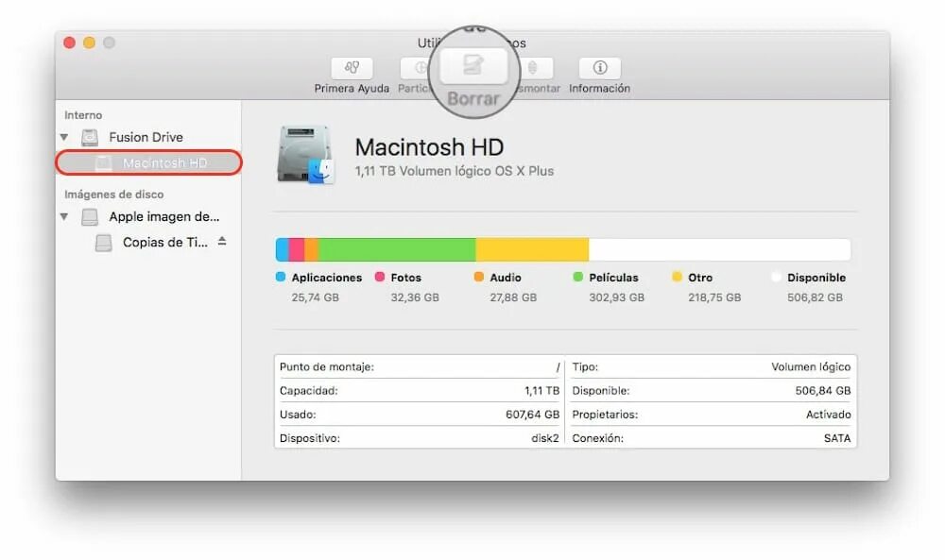The image size is (945, 560).
Task: Click the white Disponible segment of storage bar
Action: 719,250
